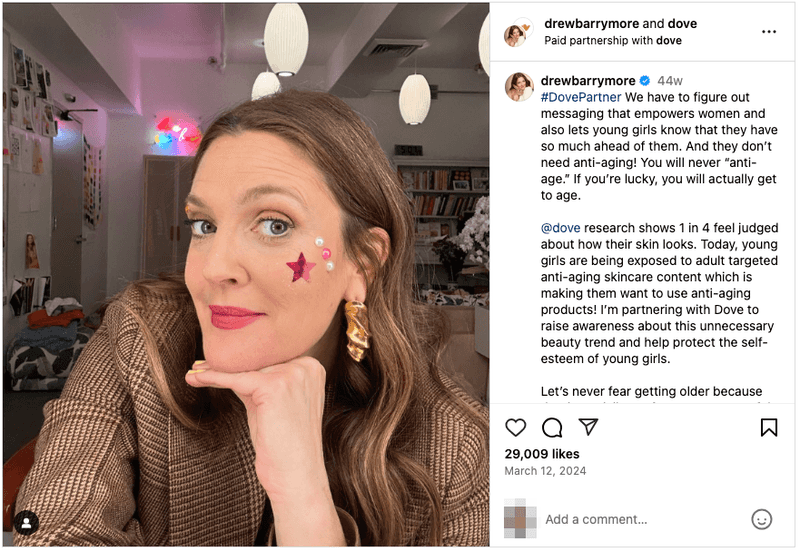Show tagged people icon on the photo
The width and height of the screenshot is (800, 550).
(x=26, y=522)
